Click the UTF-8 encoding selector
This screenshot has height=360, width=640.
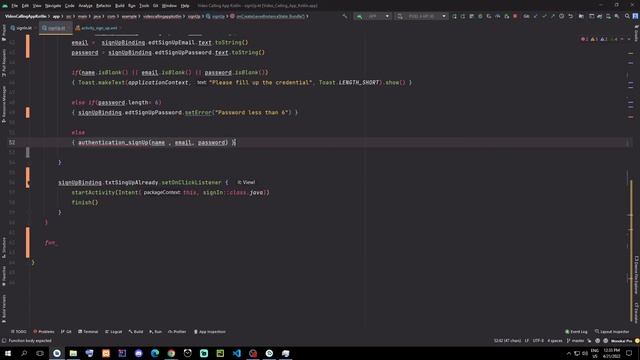point(538,340)
